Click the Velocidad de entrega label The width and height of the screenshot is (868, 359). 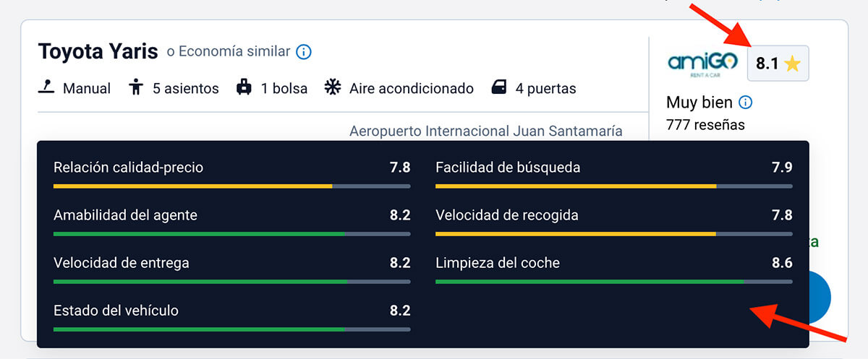(x=121, y=263)
